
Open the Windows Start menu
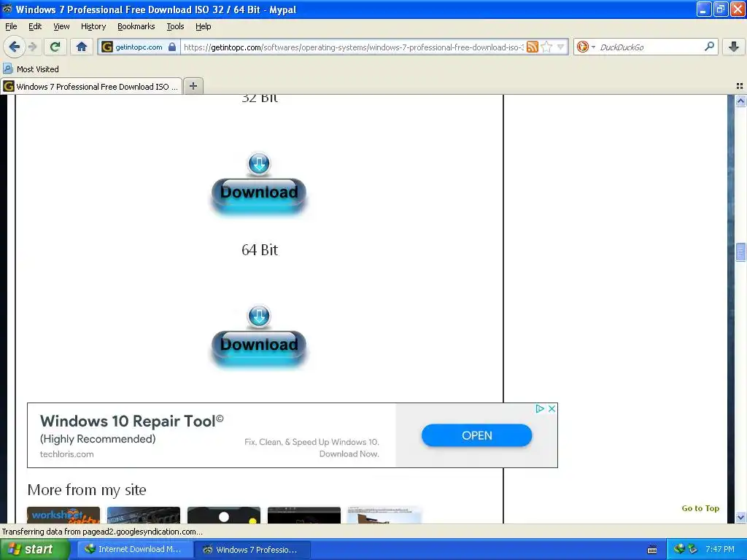pyautogui.click(x=34, y=549)
